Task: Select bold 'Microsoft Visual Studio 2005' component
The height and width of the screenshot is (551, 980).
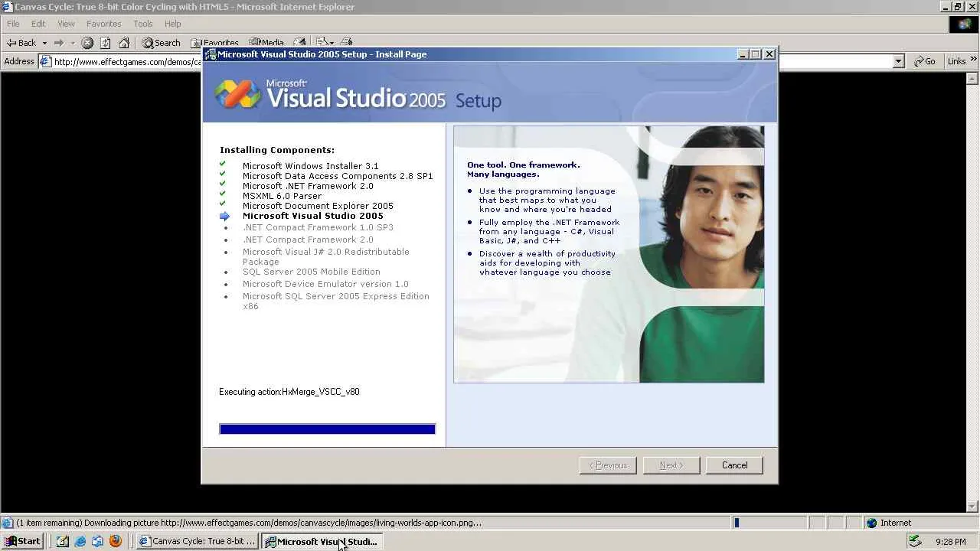Action: tap(313, 216)
